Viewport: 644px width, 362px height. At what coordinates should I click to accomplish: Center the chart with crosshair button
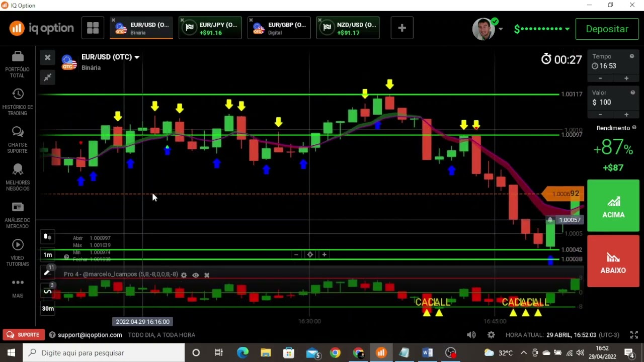(x=310, y=255)
